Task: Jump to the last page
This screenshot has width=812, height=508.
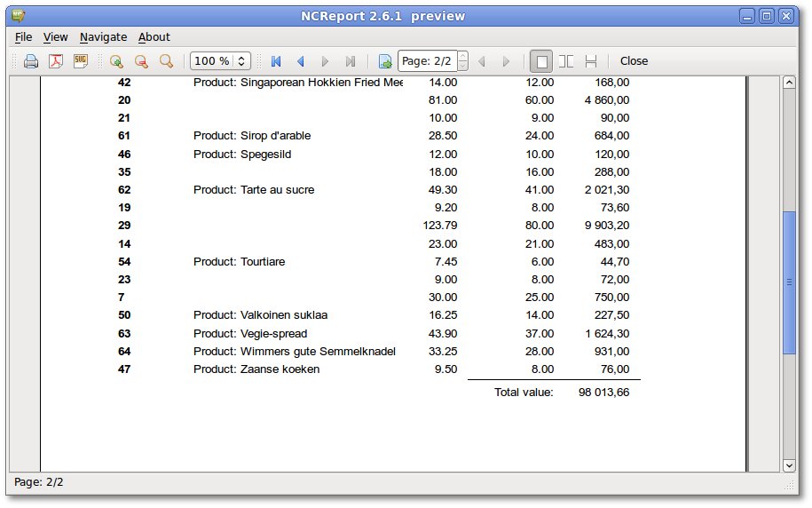Action: coord(351,61)
